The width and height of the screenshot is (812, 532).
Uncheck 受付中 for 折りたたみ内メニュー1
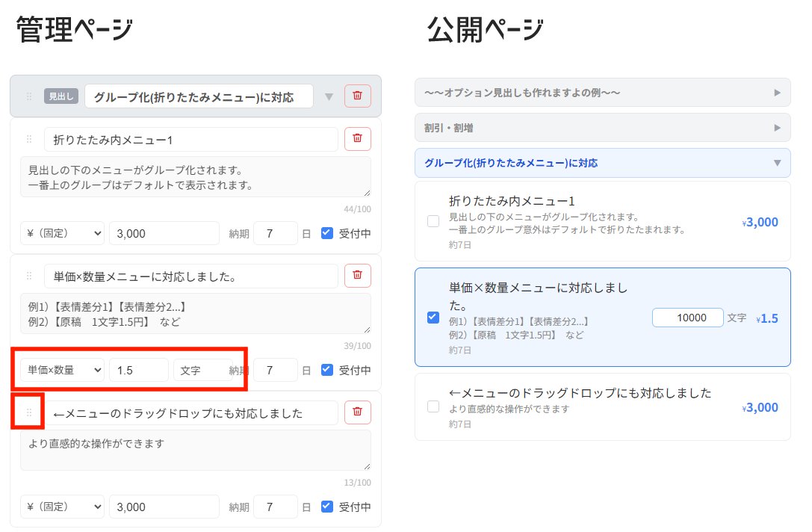click(x=326, y=233)
